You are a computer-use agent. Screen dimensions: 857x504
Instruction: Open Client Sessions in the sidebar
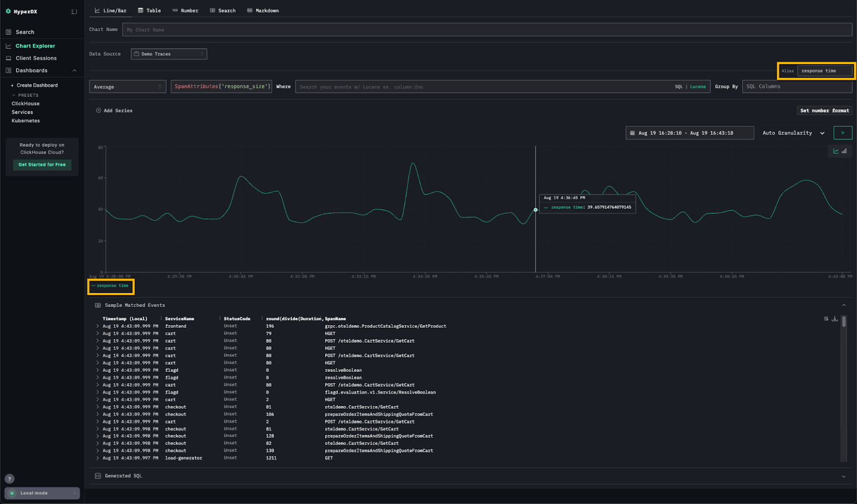[x=36, y=58]
